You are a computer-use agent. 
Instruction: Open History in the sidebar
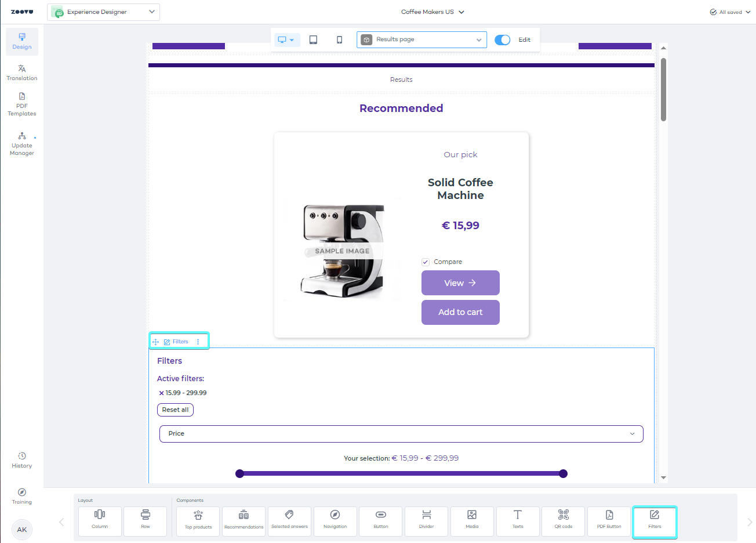tap(22, 460)
